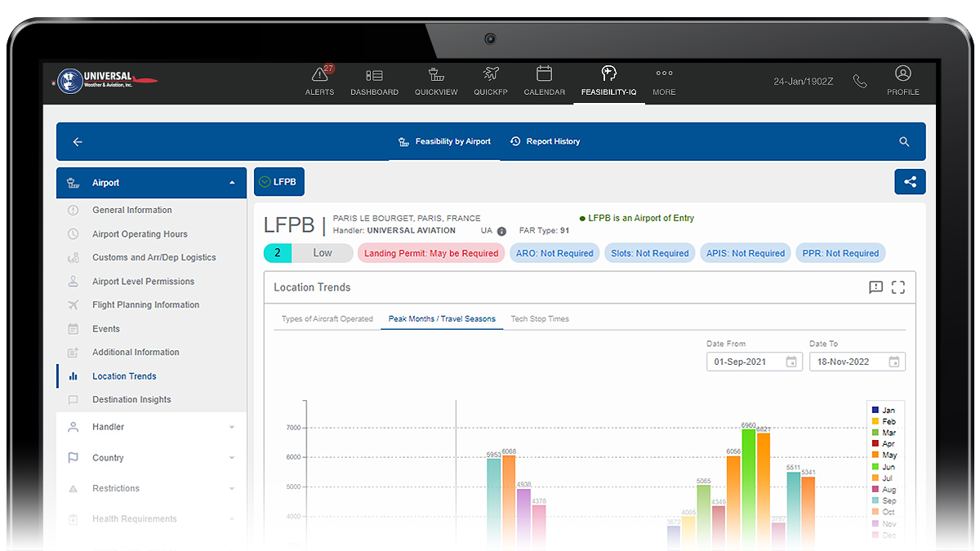980x551 pixels.
Task: Open the Report History tab
Action: [x=545, y=142]
